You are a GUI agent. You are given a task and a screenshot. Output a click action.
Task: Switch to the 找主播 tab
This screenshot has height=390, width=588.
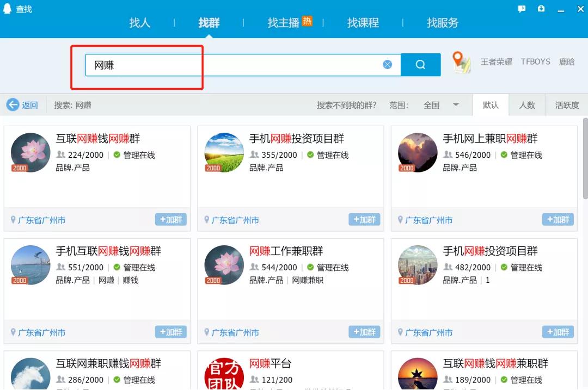tap(284, 23)
